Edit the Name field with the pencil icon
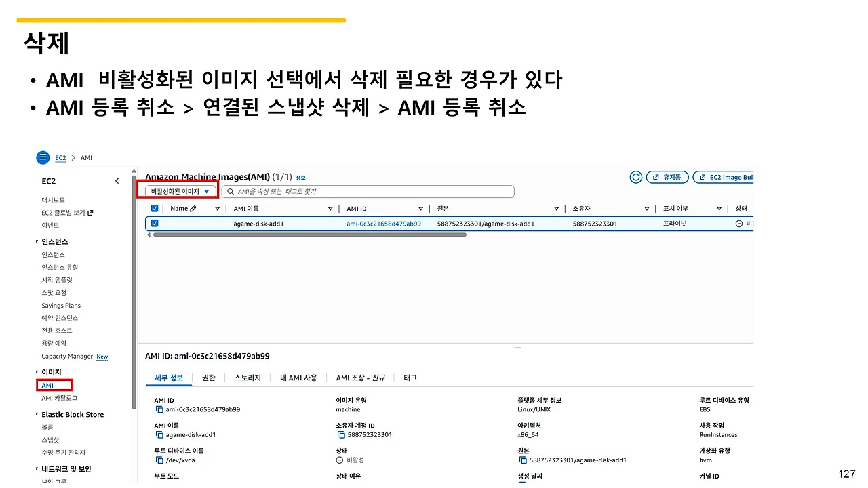Viewport: 868px width, 488px height. (193, 208)
